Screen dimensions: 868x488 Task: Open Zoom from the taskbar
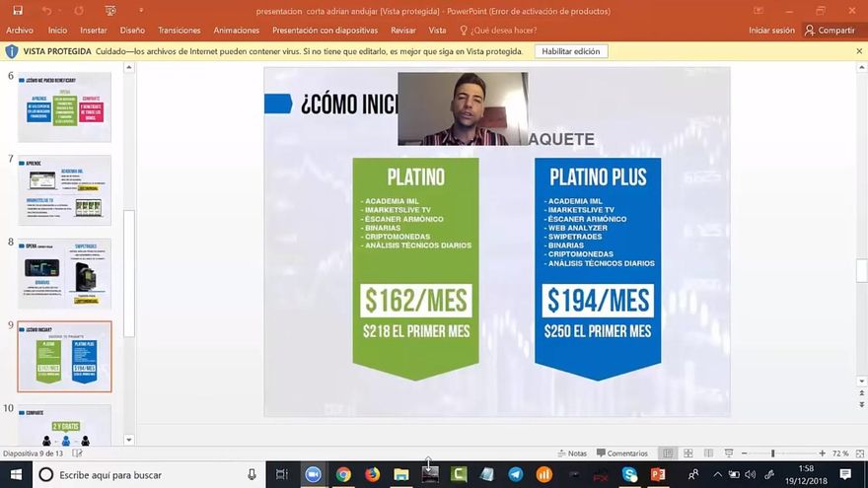click(x=314, y=474)
